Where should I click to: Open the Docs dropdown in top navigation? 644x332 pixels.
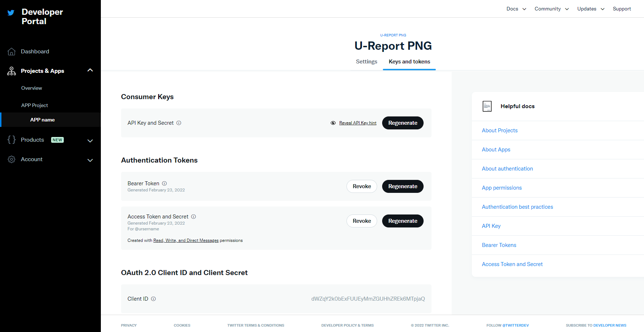click(516, 9)
